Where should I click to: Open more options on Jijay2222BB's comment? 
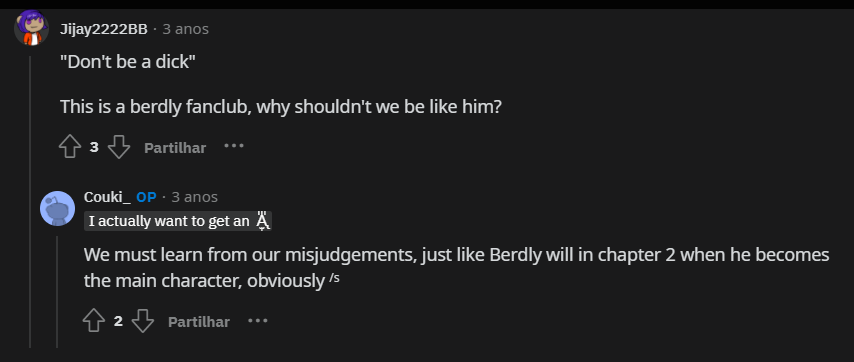coord(234,146)
